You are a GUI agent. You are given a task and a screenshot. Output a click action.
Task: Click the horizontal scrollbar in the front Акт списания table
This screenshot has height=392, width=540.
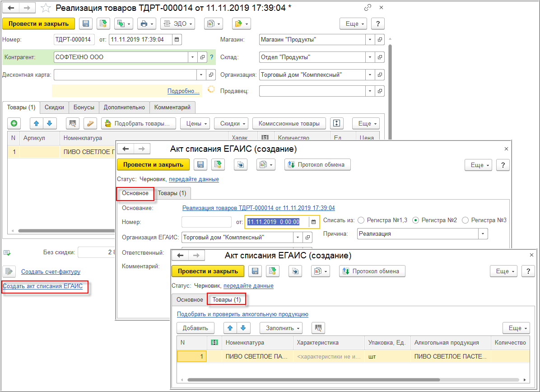click(314, 380)
